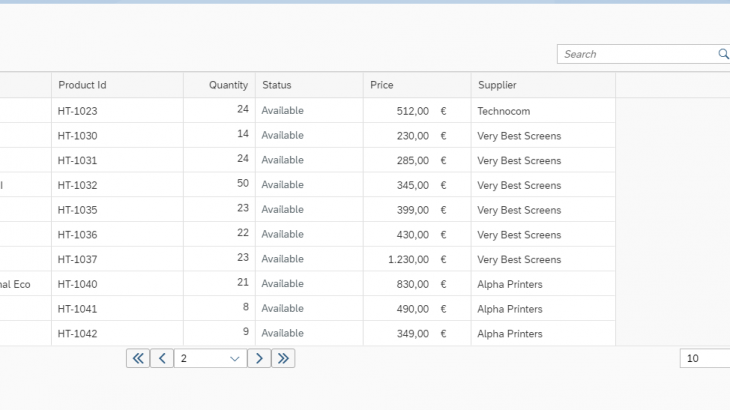
Task: Select the row for product HT-1023
Action: coord(77,110)
